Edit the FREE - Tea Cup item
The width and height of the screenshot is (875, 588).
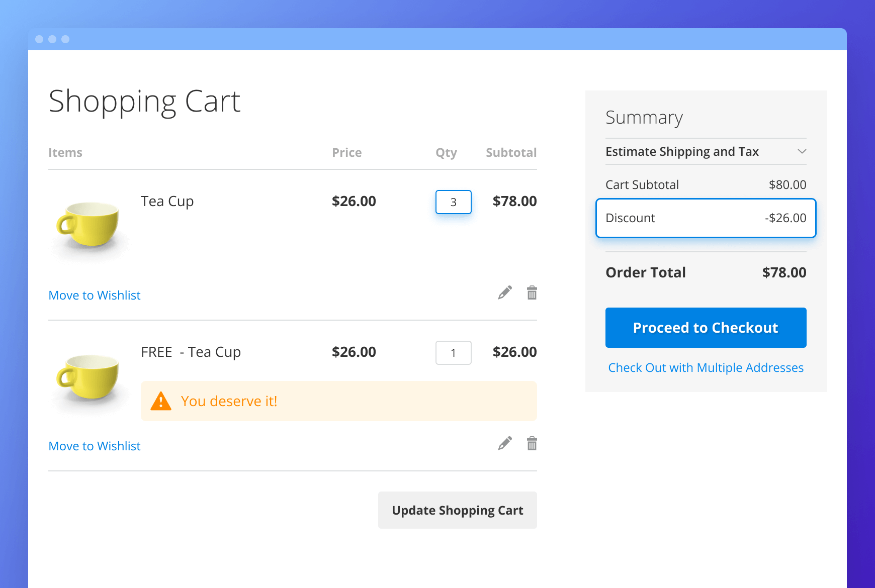point(505,443)
